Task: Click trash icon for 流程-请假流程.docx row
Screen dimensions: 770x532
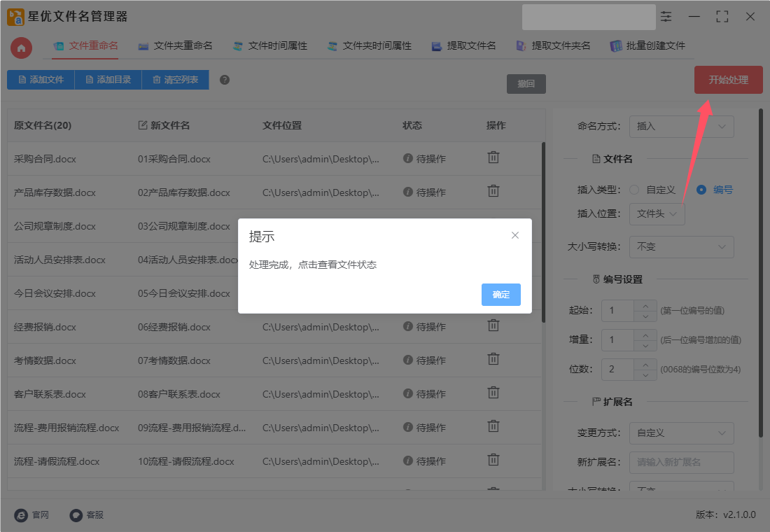Action: (493, 461)
